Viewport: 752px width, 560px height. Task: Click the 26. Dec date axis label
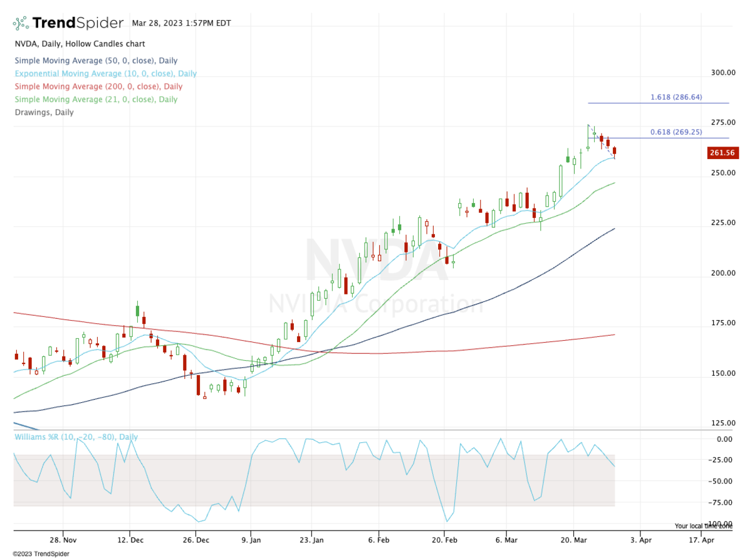(x=196, y=538)
